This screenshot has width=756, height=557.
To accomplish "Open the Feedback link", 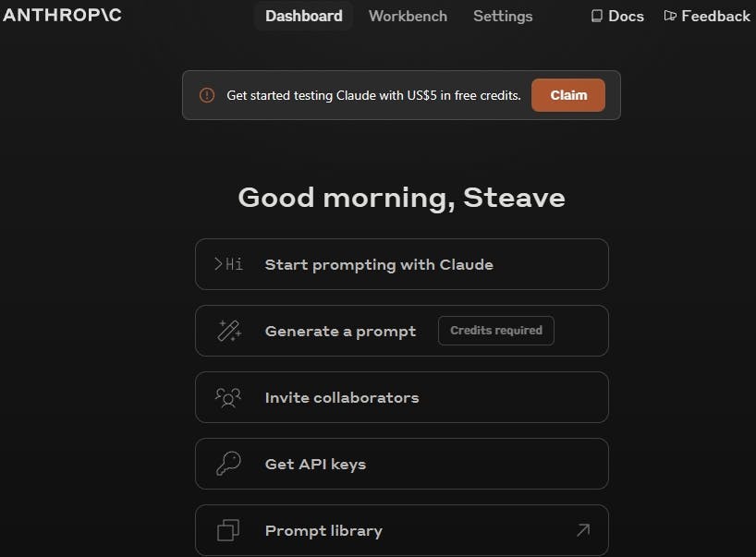I will [x=707, y=16].
